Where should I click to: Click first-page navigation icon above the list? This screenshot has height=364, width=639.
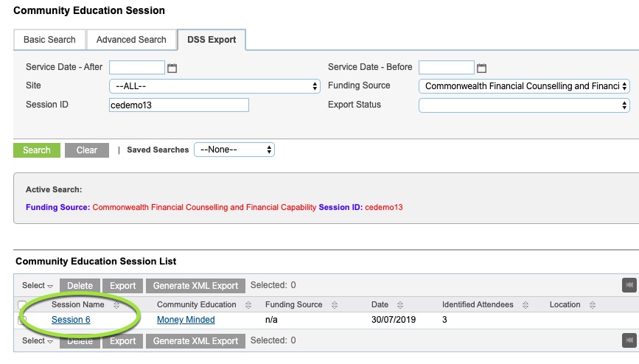[x=629, y=285]
